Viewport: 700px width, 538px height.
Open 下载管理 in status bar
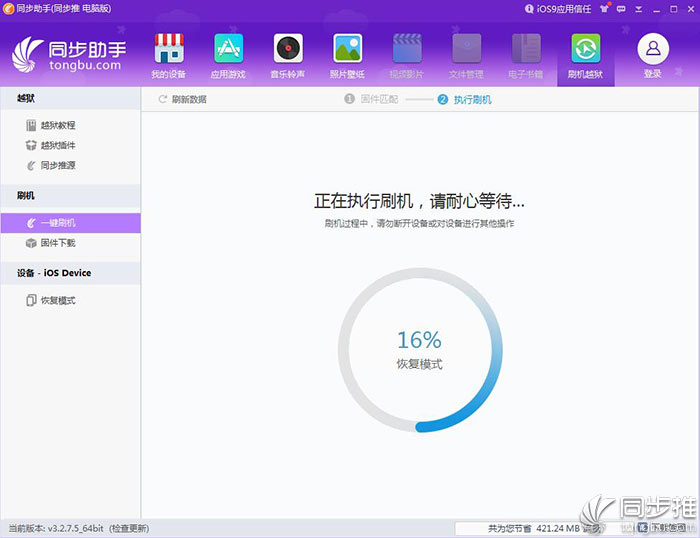[x=662, y=528]
